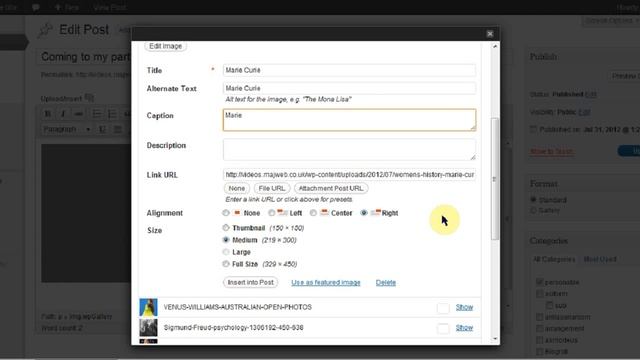
Task: Click the None alignment icon
Action: click(x=237, y=212)
